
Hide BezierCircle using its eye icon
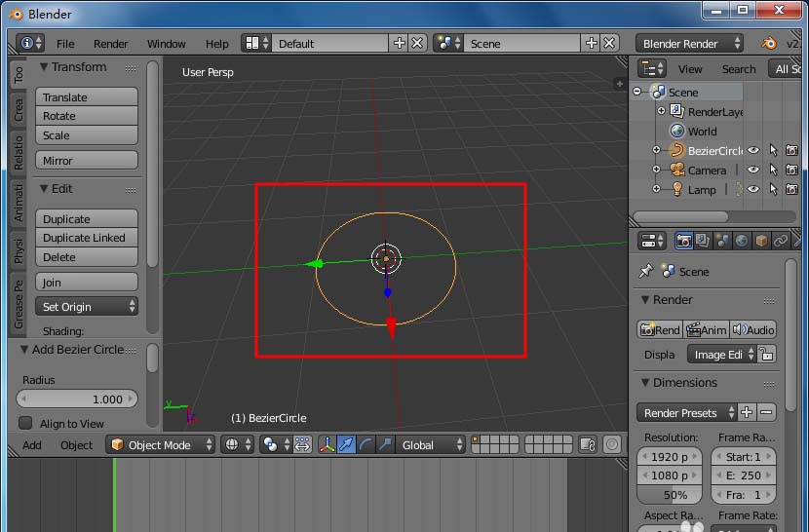click(x=753, y=151)
